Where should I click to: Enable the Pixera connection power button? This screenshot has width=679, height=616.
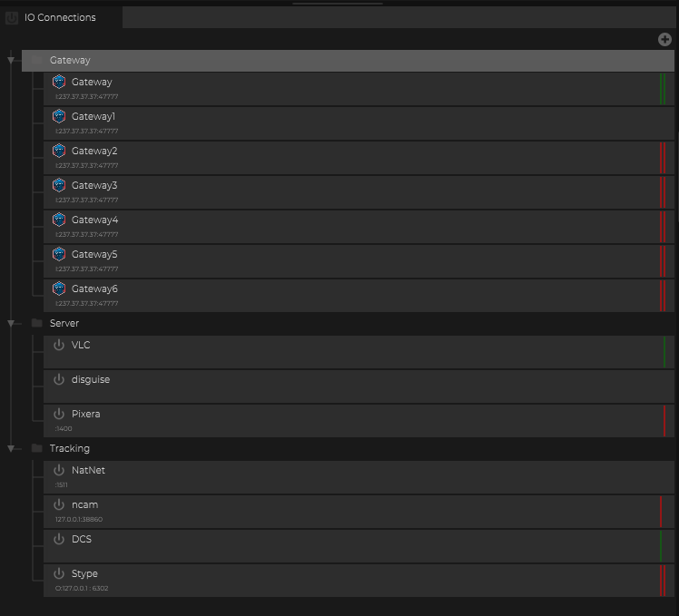(x=59, y=414)
